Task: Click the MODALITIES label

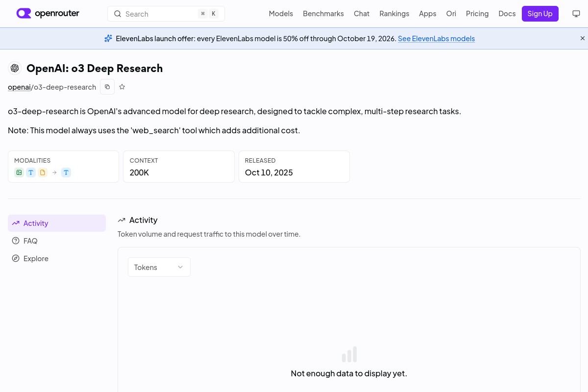Action: [32, 160]
